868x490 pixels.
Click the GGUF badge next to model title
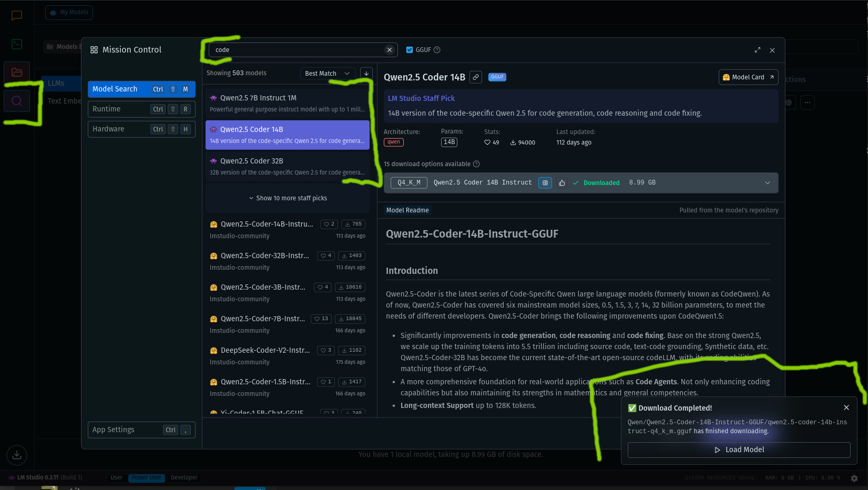coord(497,77)
